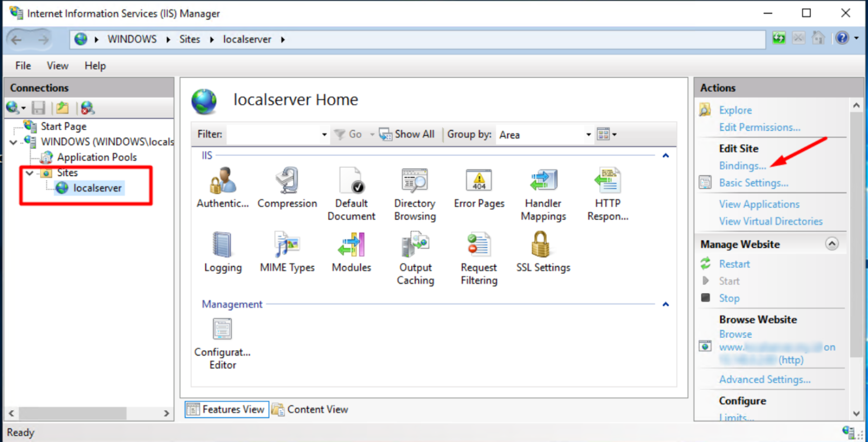Image resolution: width=868 pixels, height=442 pixels.
Task: Click Connections horizontal scrollbar left arrow
Action: [x=11, y=413]
